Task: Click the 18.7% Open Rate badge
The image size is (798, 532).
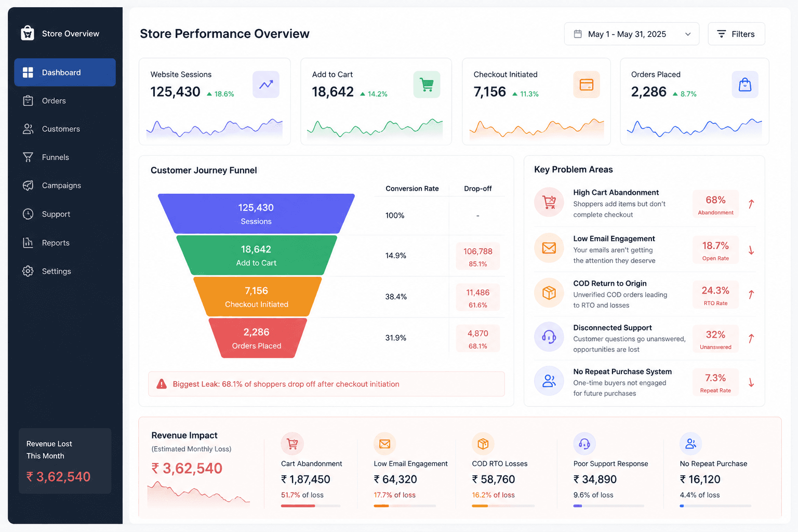Action: click(715, 250)
